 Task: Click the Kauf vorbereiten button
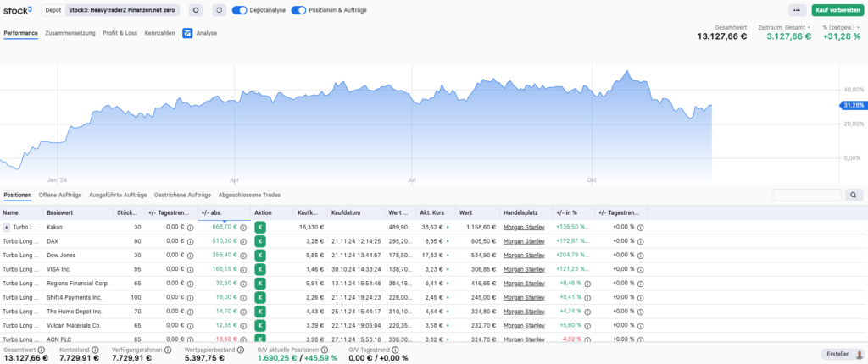pos(837,10)
